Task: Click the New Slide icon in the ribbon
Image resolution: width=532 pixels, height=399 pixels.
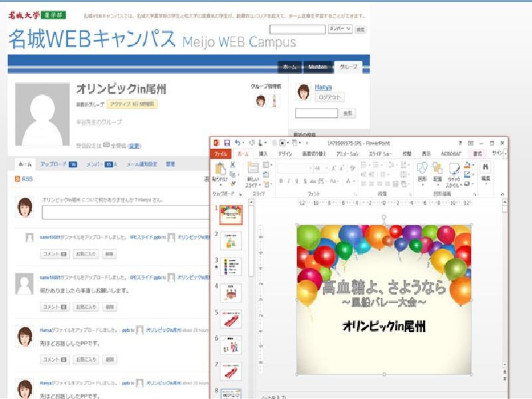Action: [253, 169]
